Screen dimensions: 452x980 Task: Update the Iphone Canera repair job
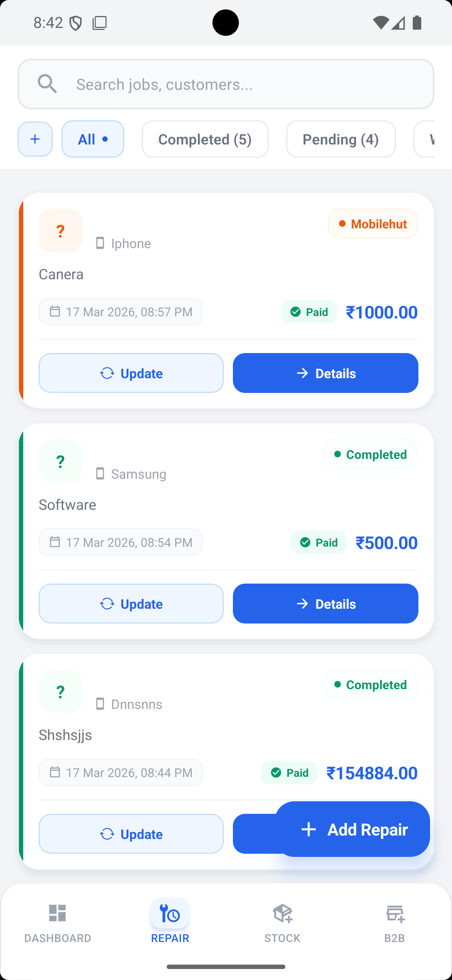131,373
